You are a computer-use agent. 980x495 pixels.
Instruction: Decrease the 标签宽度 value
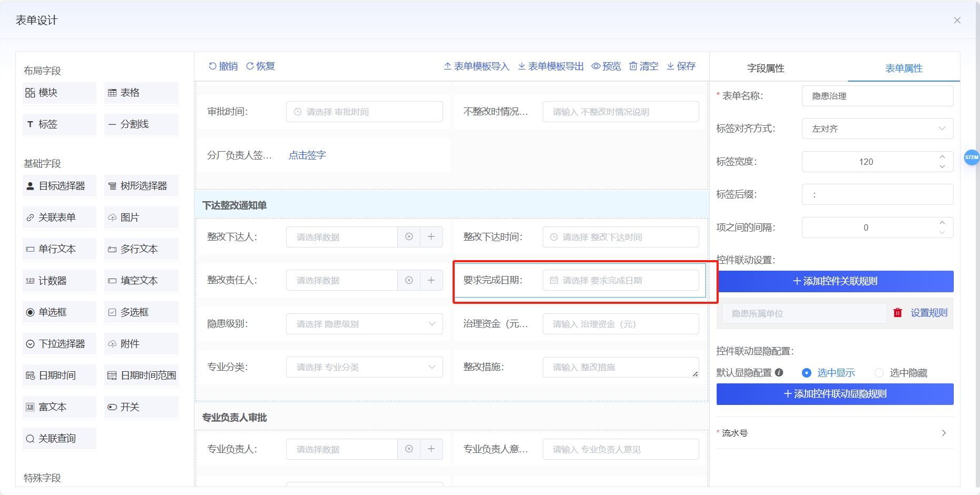point(942,166)
